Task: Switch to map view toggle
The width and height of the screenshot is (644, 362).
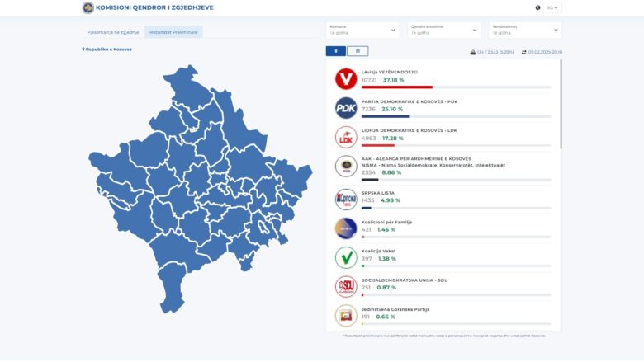Action: tap(336, 51)
